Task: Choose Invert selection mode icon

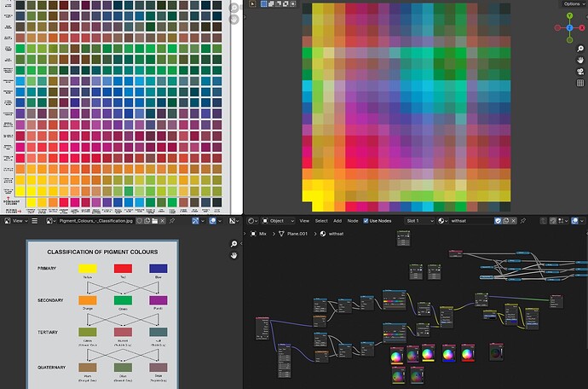Action: pyautogui.click(x=285, y=3)
